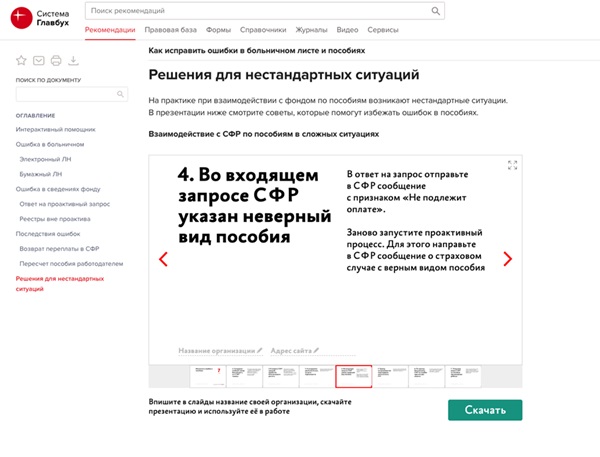The image size is (600, 457).
Task: Click the magnifier icon in top search bar
Action: click(435, 11)
